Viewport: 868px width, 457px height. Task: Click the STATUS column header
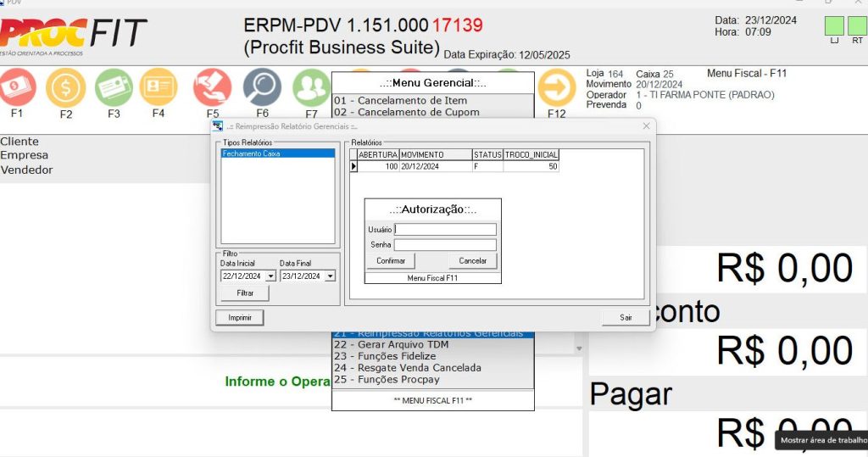pyautogui.click(x=487, y=155)
